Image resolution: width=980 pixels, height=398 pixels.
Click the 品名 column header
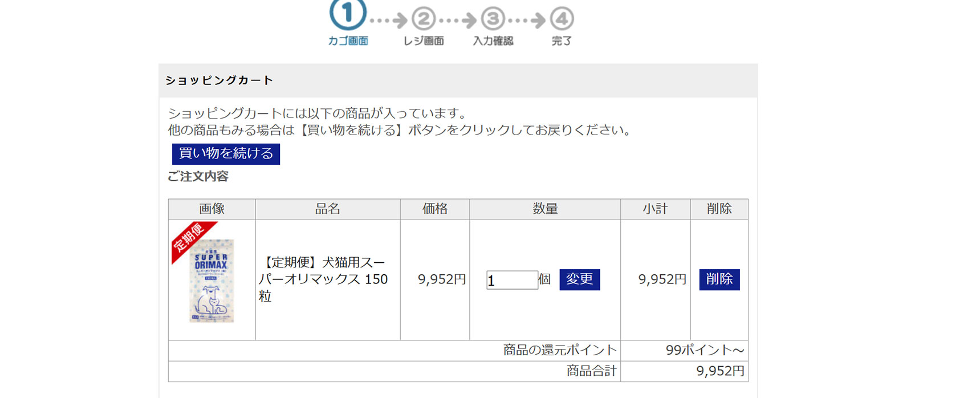coord(327,209)
